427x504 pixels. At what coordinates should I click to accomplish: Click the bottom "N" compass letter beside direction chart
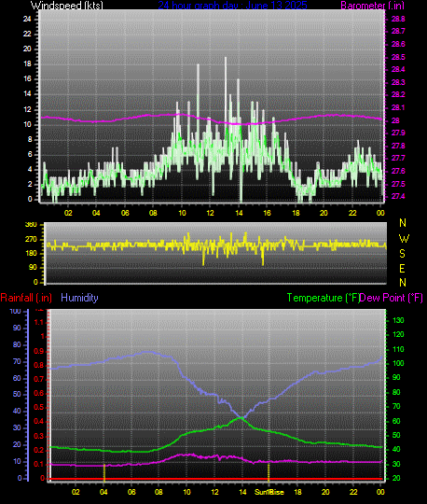point(403,283)
